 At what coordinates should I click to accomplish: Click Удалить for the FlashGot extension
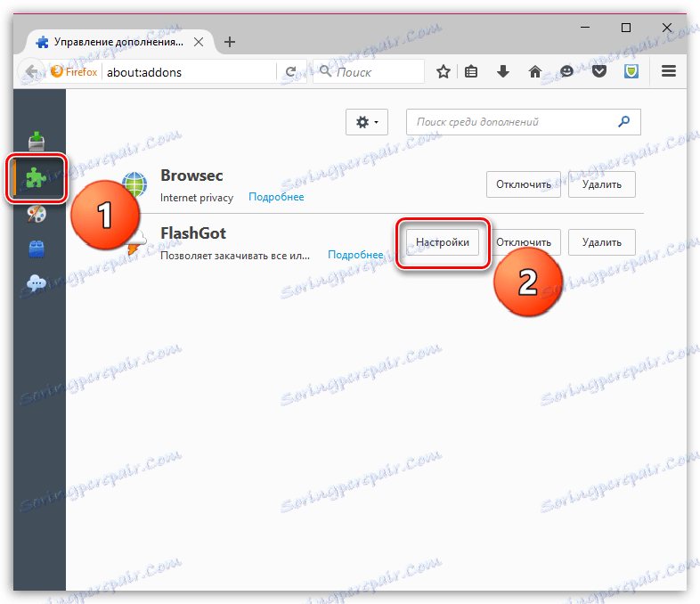point(602,242)
